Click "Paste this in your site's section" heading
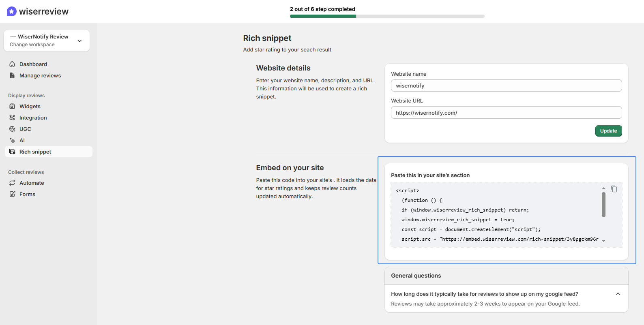The image size is (644, 325). click(x=430, y=175)
